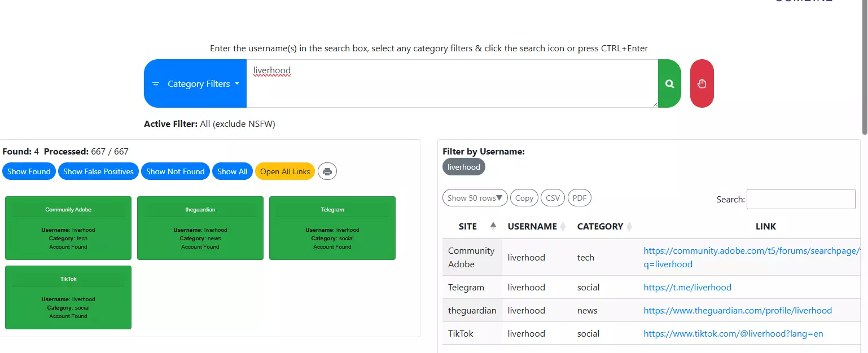Click the table Search input field
868x353 pixels.
tap(801, 199)
